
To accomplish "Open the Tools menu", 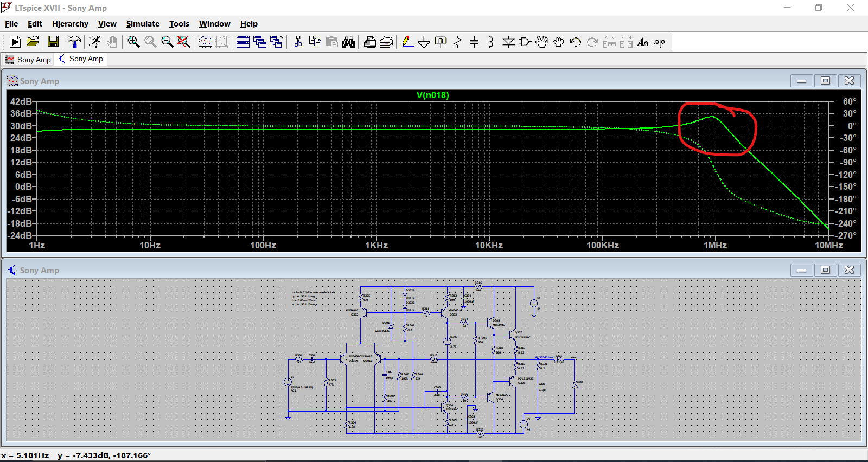I will 179,24.
